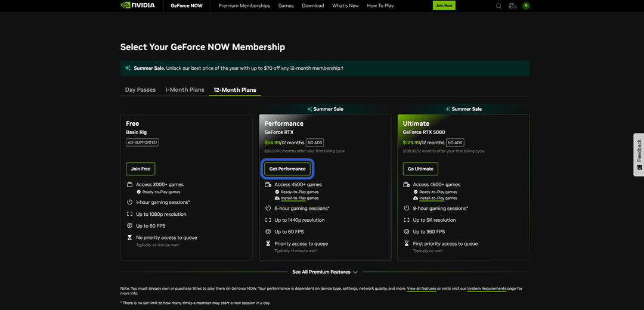This screenshot has height=310, width=644.
Task: Open the green user account avatar
Action: [526, 6]
